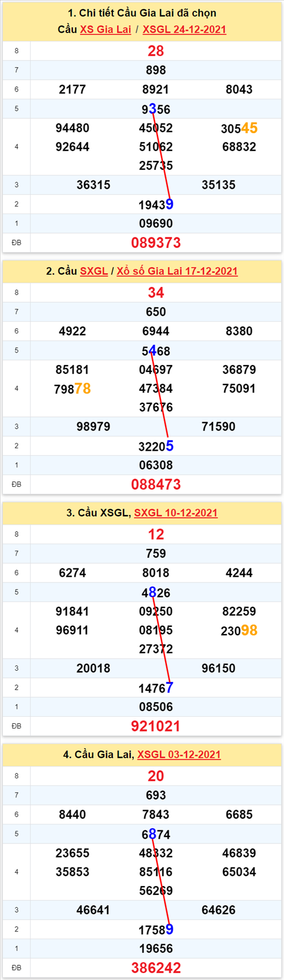
Task: Open the SXGL 10-12-2021 link
Action: [x=176, y=513]
